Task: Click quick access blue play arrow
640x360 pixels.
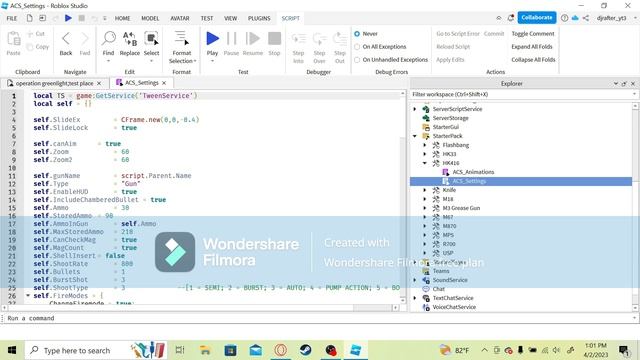Action: pos(68,18)
